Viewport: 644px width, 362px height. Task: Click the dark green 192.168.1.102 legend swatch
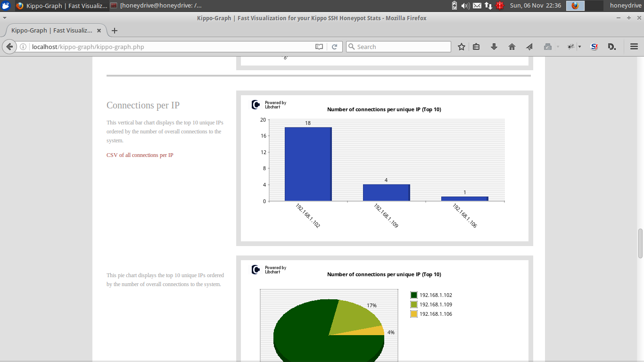point(414,295)
